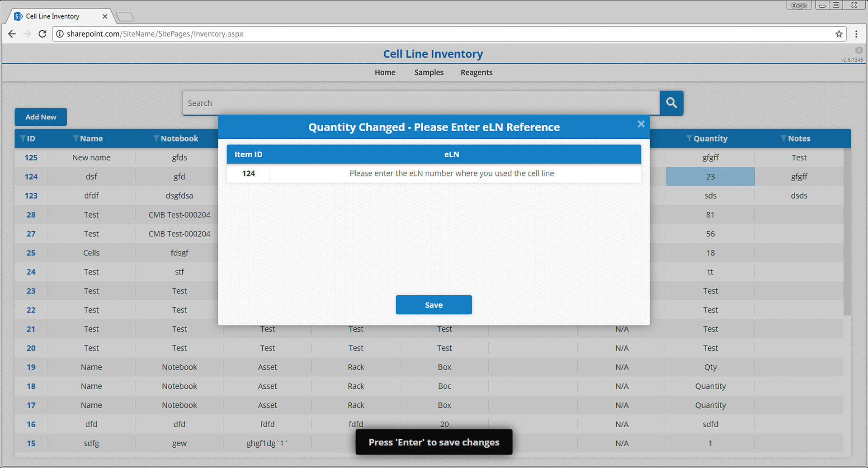Close the Quantity Changed dialog
Viewport: 868px width, 468px height.
[x=641, y=124]
